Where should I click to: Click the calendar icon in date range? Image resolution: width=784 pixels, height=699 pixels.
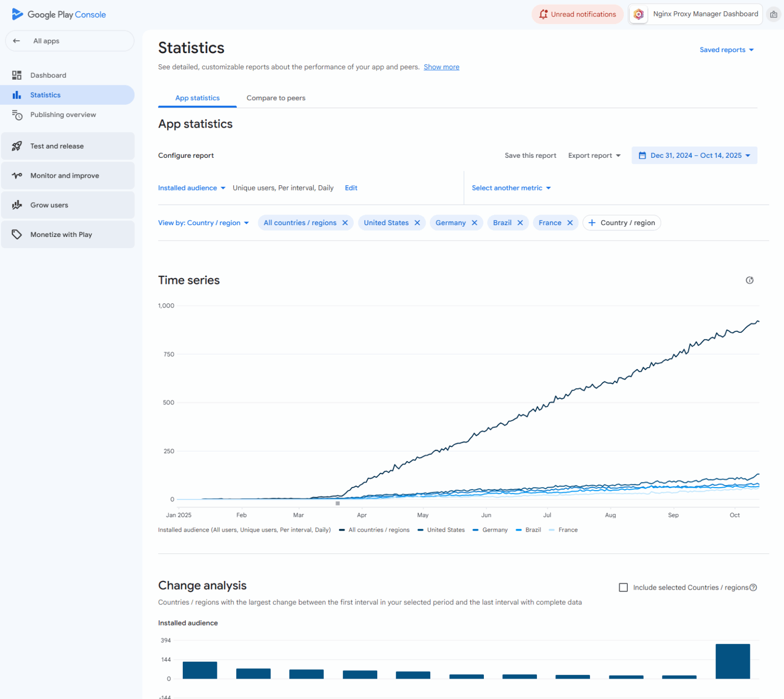643,155
